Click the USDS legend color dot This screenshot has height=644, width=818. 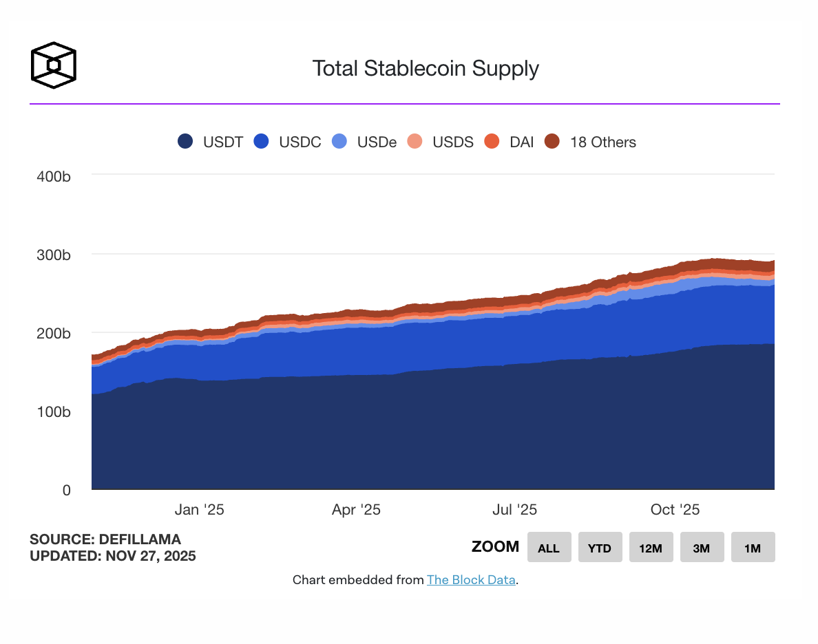pos(416,142)
